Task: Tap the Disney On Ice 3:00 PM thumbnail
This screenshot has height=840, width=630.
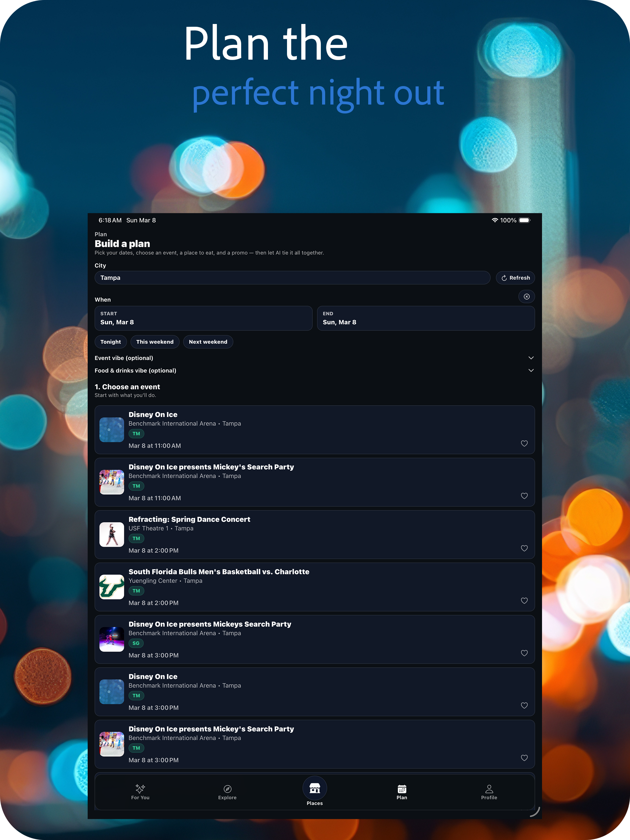Action: [112, 692]
